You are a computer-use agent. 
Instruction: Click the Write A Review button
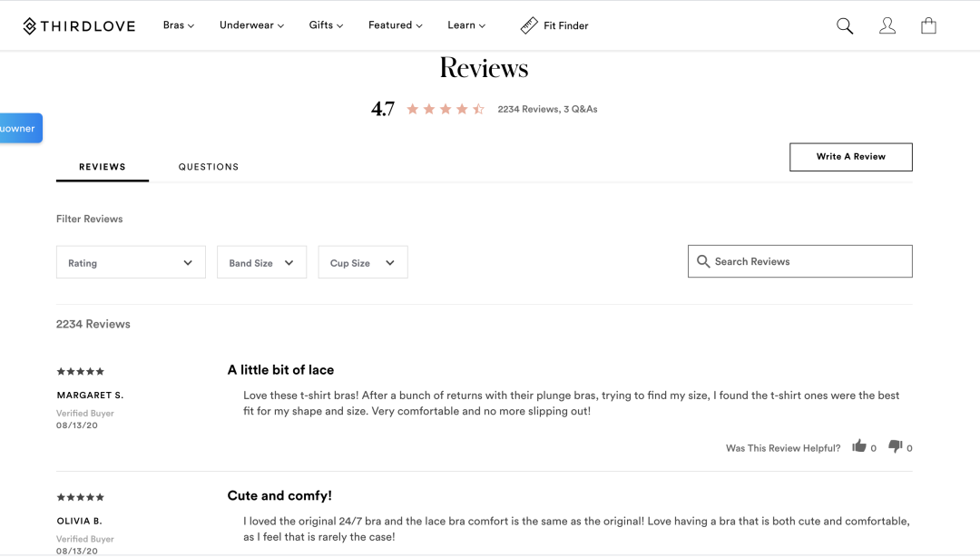tap(850, 157)
